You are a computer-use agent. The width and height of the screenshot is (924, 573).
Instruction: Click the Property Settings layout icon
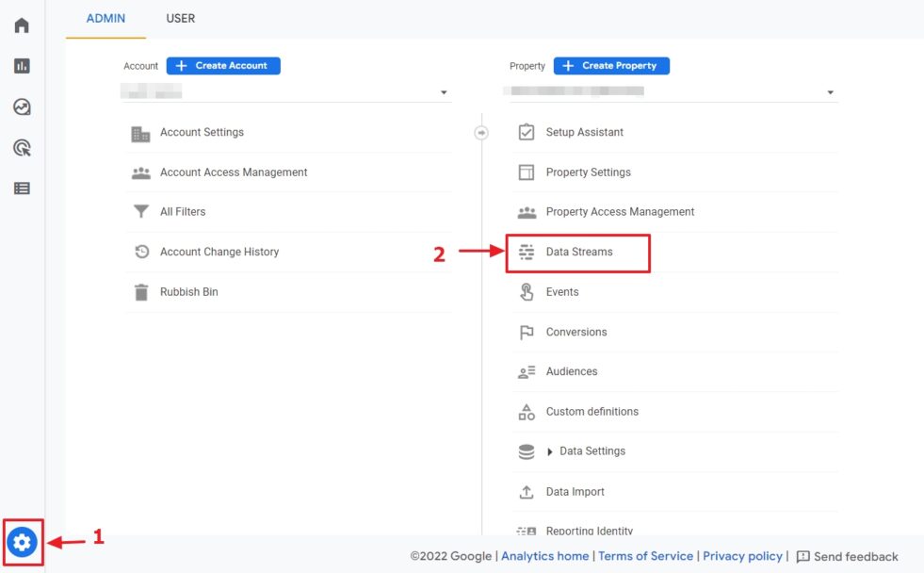[527, 172]
